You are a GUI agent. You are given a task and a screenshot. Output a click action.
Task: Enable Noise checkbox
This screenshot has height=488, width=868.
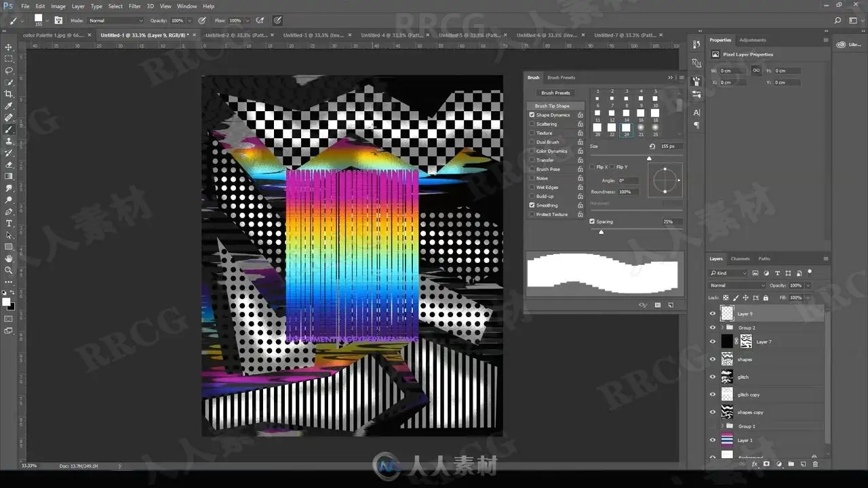pos(532,178)
